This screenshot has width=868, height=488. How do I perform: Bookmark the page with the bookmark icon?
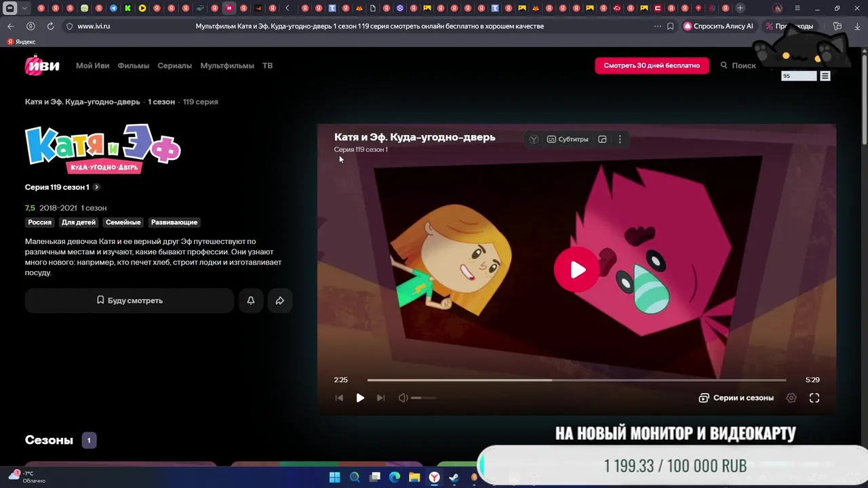click(x=670, y=26)
